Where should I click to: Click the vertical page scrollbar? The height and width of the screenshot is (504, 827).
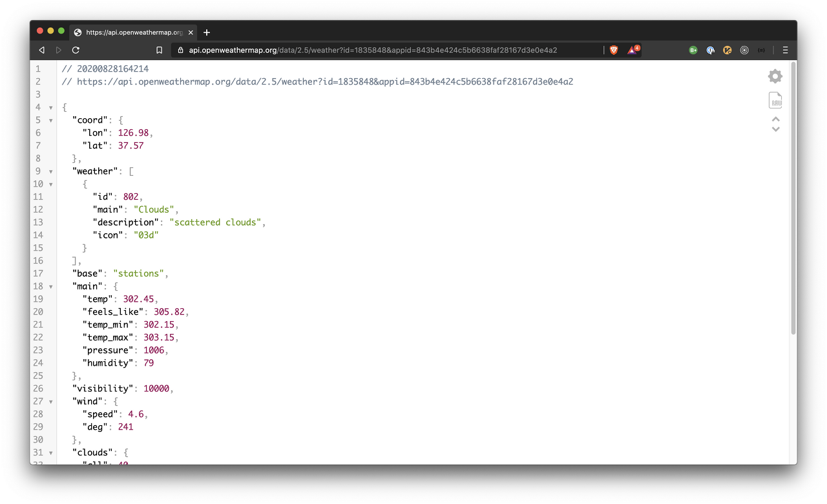(x=793, y=198)
